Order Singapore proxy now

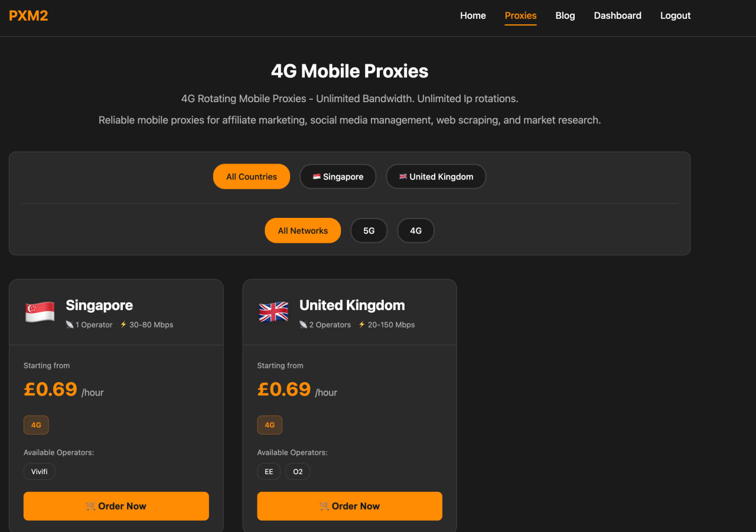click(116, 506)
